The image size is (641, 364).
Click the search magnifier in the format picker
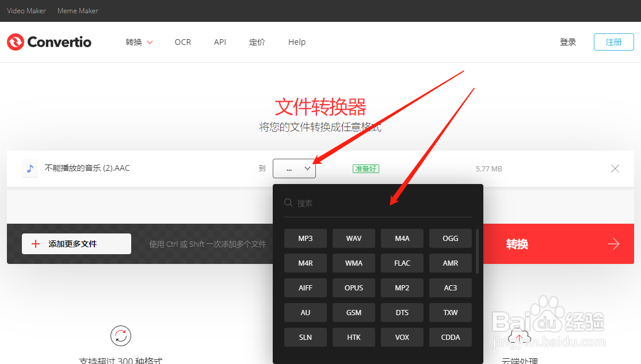coord(288,202)
